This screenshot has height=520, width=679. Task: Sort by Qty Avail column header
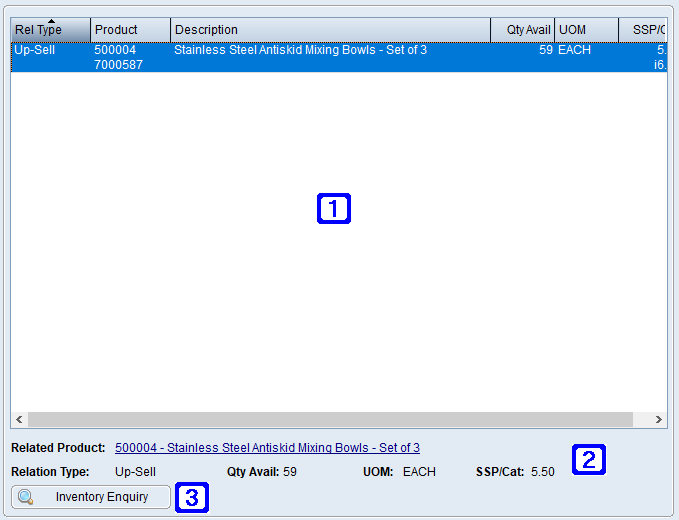click(522, 30)
